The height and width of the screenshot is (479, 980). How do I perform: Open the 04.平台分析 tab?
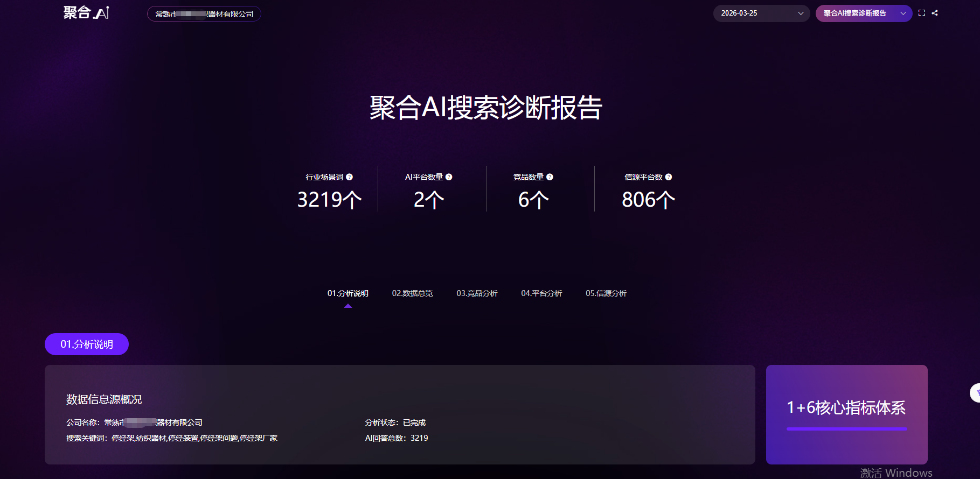pos(541,293)
